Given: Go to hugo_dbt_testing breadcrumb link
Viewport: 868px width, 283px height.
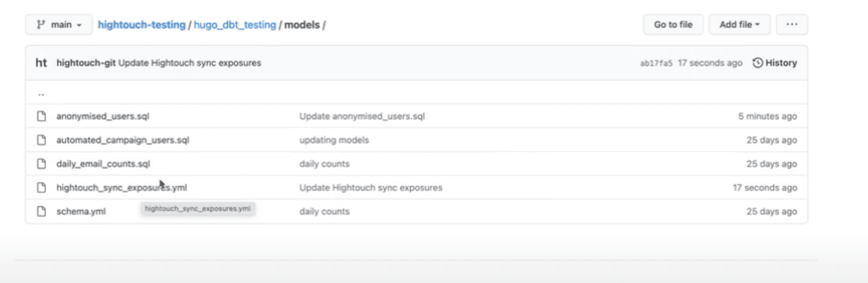Looking at the screenshot, I should [x=235, y=25].
